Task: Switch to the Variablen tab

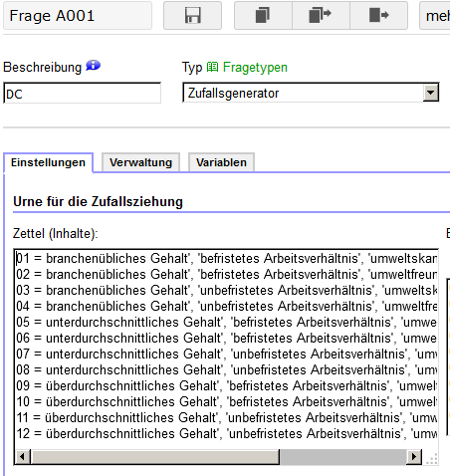Action: pos(221,162)
